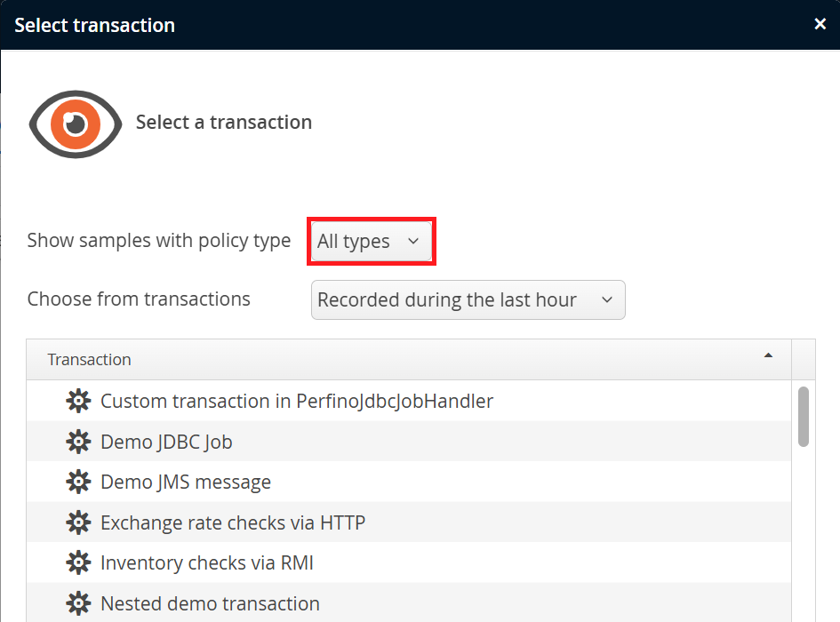Click gear icon beside Exchange rate checks via HTTP
The image size is (840, 622).
(x=78, y=522)
